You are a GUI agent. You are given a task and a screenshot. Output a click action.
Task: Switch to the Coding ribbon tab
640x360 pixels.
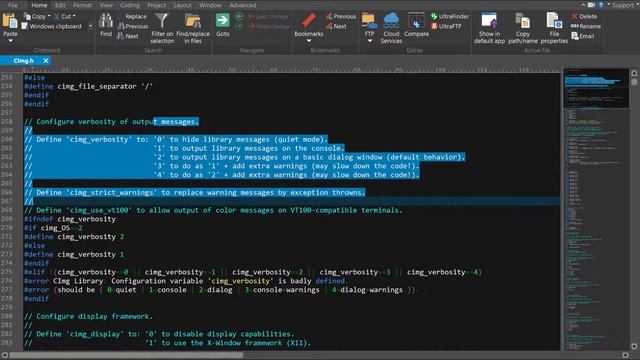(x=130, y=5)
